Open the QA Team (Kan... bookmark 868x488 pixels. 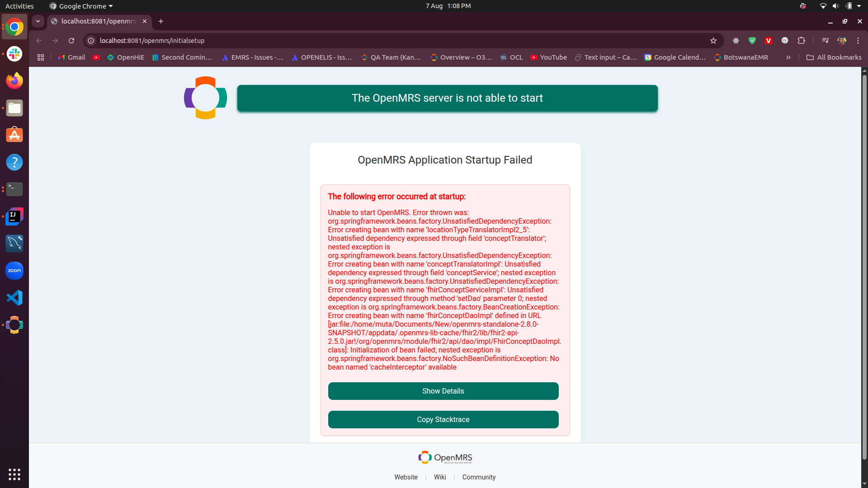[391, 57]
